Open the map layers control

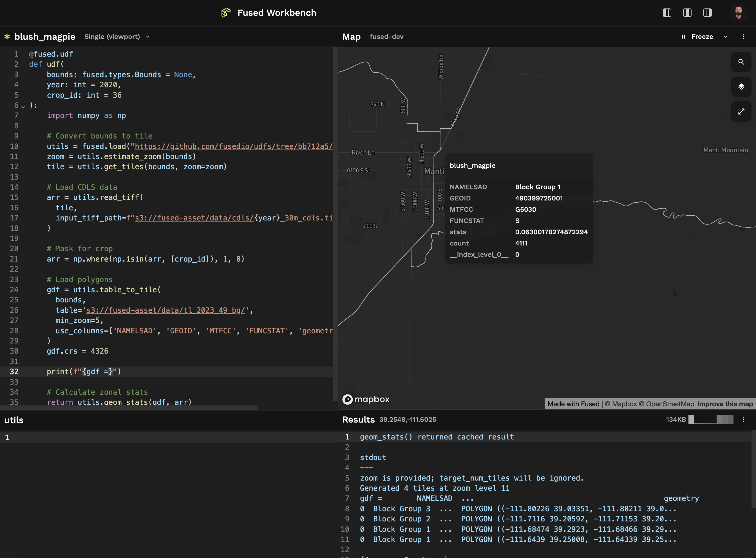741,86
